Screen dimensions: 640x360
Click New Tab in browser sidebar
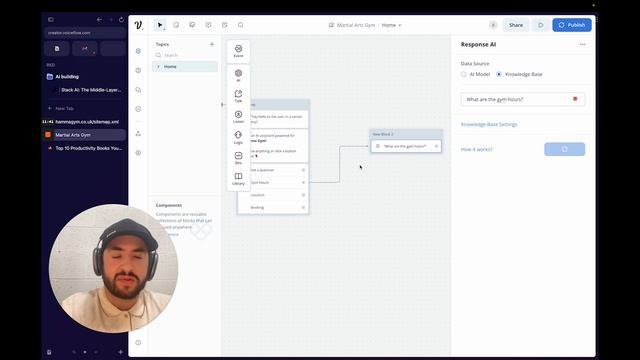click(61, 109)
